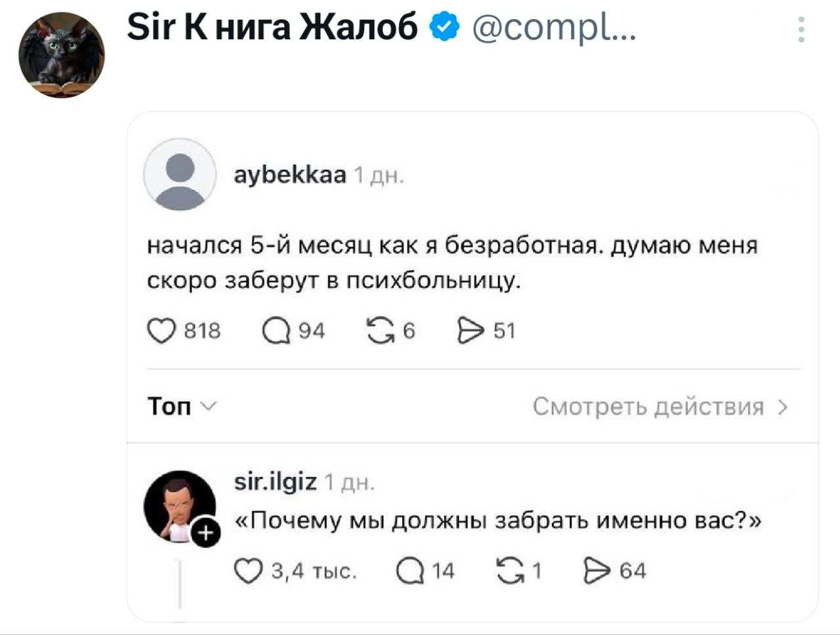Share sir.ilgiz's reply via send icon
Image resolution: width=840 pixels, height=635 pixels.
pos(596,571)
